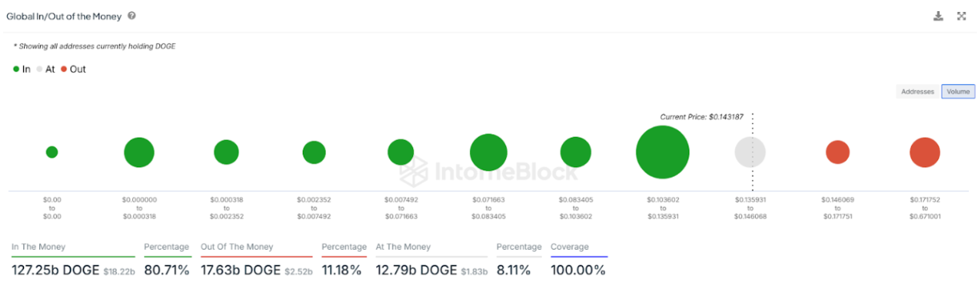
Task: Select the green bubble for $0.000000 to $0.000318
Action: tap(139, 152)
